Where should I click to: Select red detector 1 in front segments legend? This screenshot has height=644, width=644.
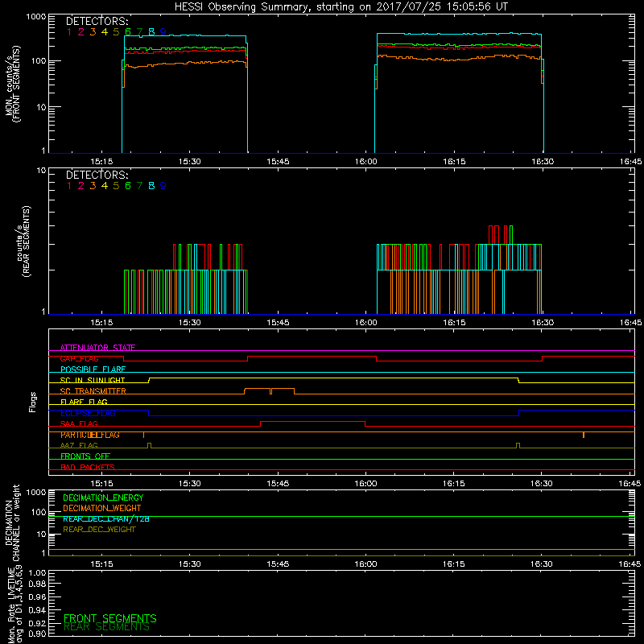coord(69,31)
